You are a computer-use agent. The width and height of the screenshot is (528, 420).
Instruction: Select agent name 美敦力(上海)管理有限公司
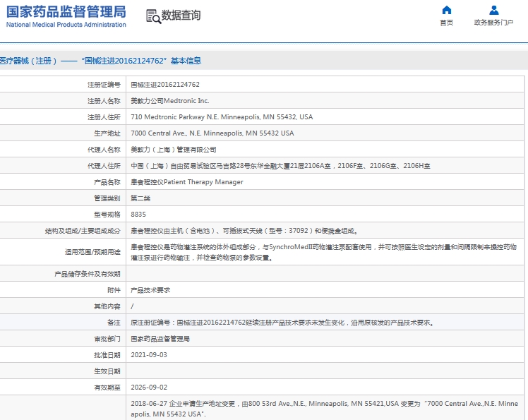tap(174, 150)
